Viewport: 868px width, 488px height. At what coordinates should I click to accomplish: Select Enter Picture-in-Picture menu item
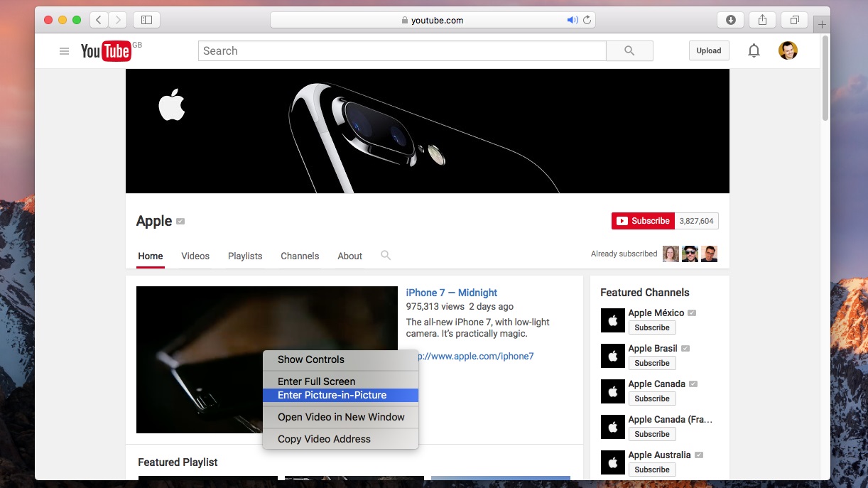pyautogui.click(x=340, y=395)
